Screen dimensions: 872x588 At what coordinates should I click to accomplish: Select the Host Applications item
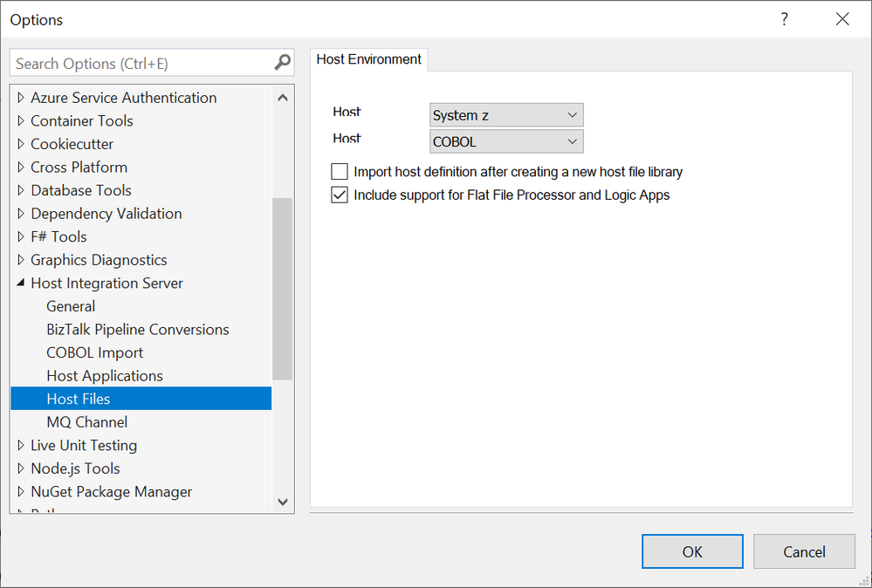tap(105, 376)
